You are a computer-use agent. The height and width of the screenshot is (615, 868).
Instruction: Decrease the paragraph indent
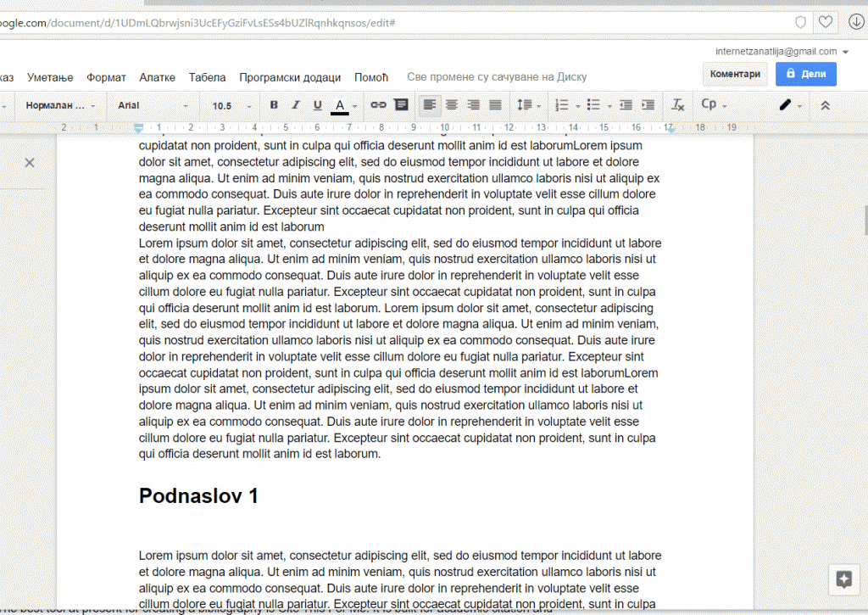[x=626, y=104]
